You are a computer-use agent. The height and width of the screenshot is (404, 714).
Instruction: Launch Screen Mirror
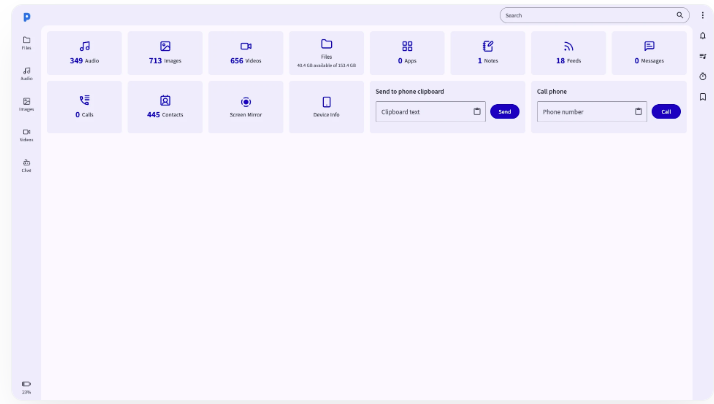point(245,107)
